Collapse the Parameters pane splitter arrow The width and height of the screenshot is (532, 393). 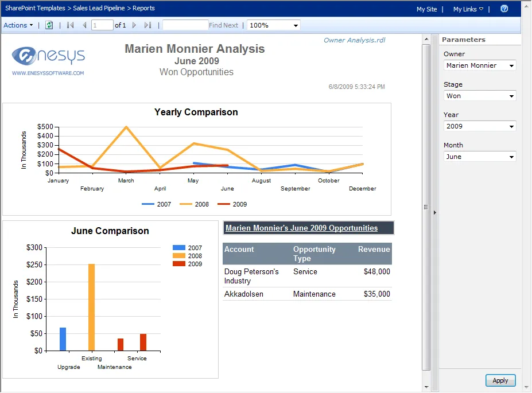click(434, 212)
